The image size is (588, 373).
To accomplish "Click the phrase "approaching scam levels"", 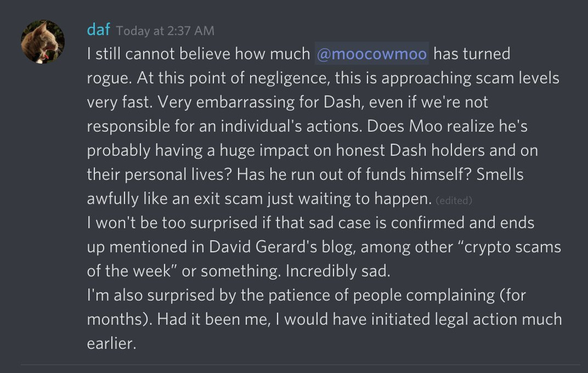I will (x=470, y=78).
